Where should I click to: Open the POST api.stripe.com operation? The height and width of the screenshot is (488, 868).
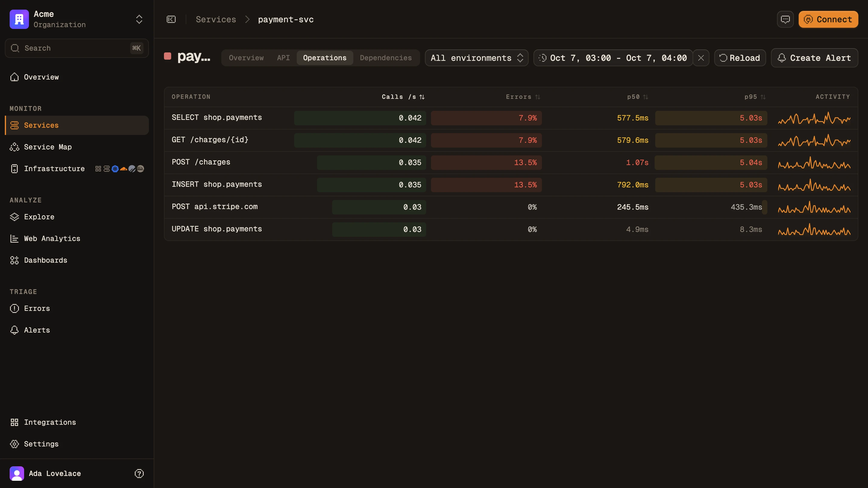(511, 207)
